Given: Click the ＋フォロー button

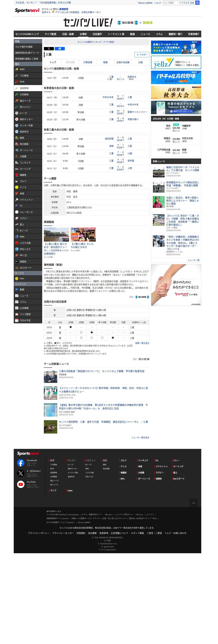Looking at the screenshot, I should pyautogui.click(x=142, y=55).
